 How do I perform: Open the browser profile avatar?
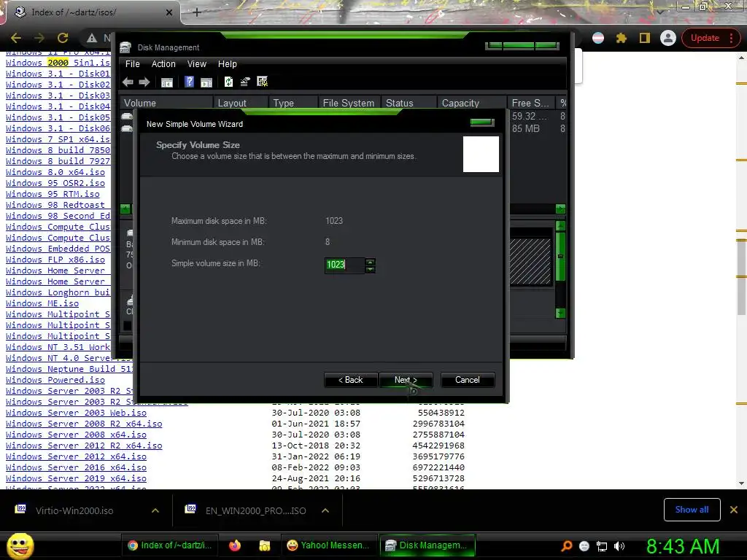coord(668,38)
